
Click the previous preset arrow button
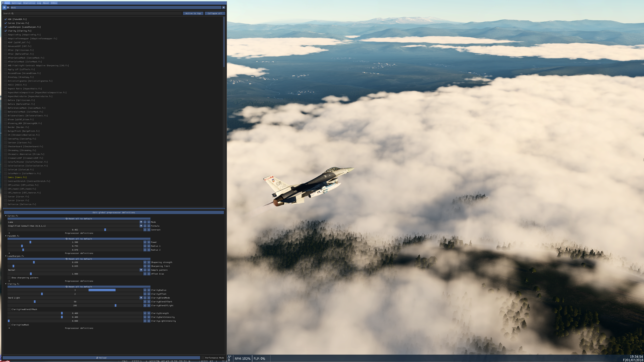click(x=4, y=8)
